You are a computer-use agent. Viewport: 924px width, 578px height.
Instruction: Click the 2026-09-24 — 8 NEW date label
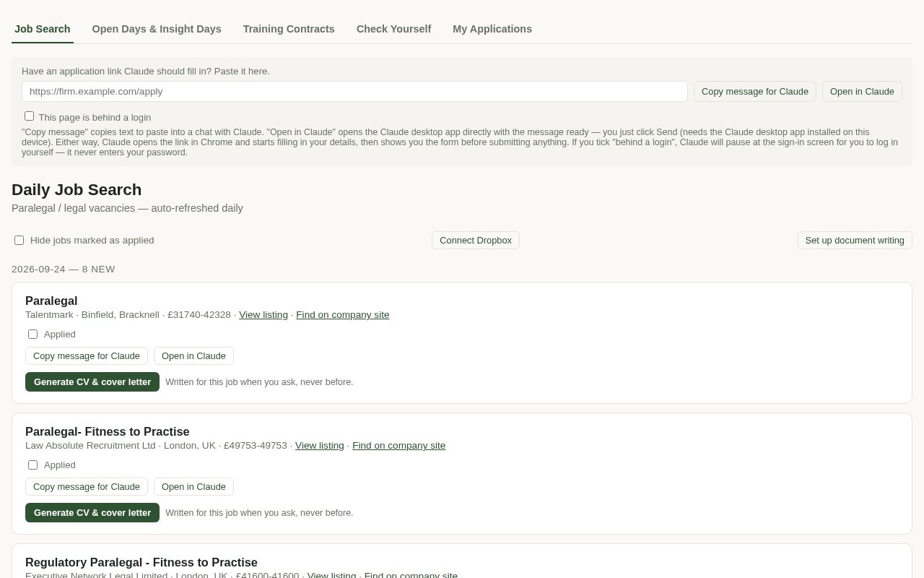[64, 269]
